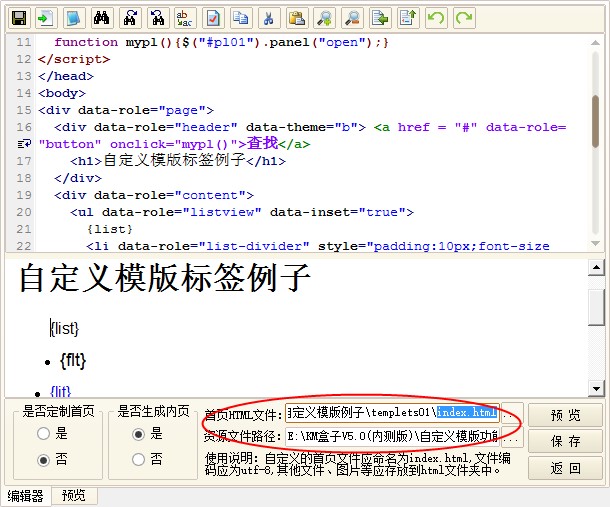This screenshot has height=507, width=610.
Task: Click the line wrap marker below line 16
Action: tap(24, 144)
